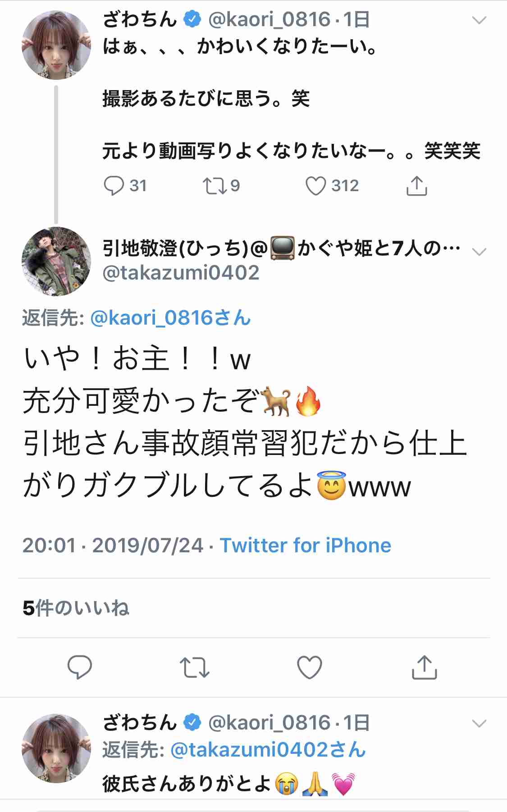Share the top ざわちん tweet
The image size is (507, 812).
tap(416, 186)
